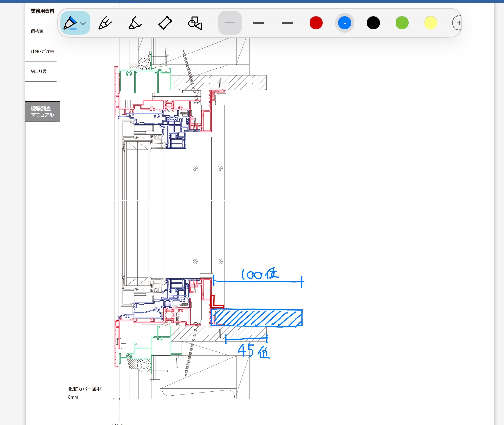The height and width of the screenshot is (425, 504).
Task: Select the 現場調査マニュアル tab
Action: [x=42, y=112]
